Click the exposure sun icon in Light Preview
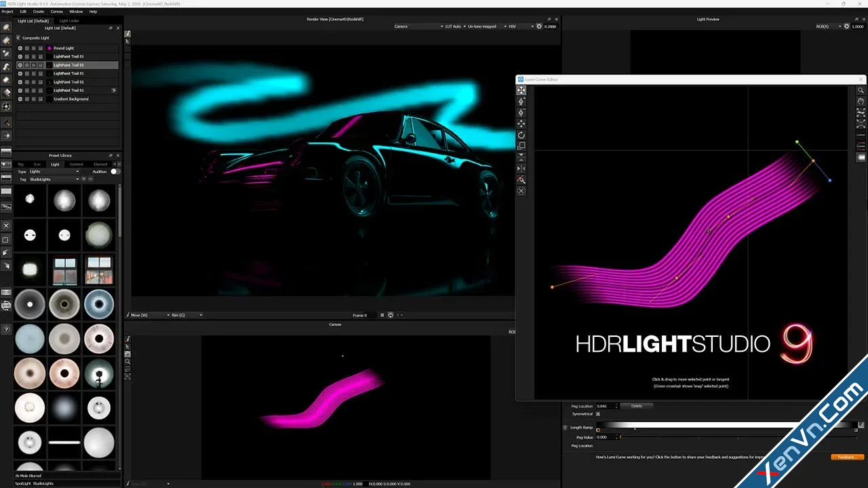868x488 pixels. pos(846,26)
